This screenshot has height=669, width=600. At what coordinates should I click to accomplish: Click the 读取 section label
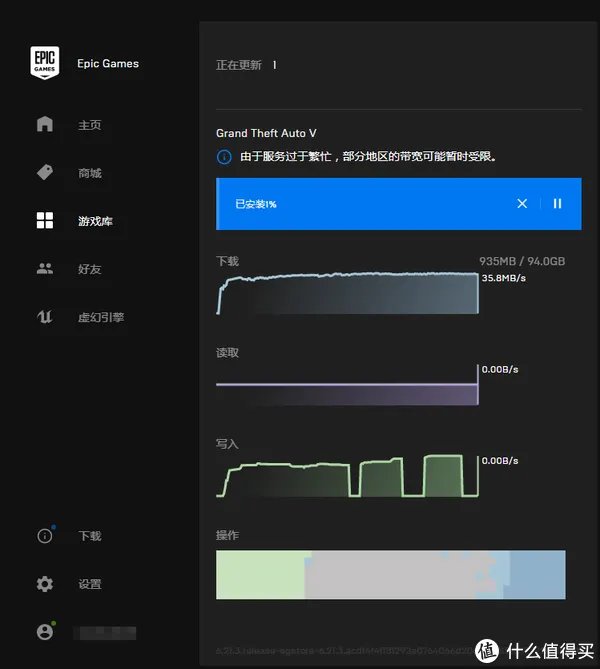(227, 353)
